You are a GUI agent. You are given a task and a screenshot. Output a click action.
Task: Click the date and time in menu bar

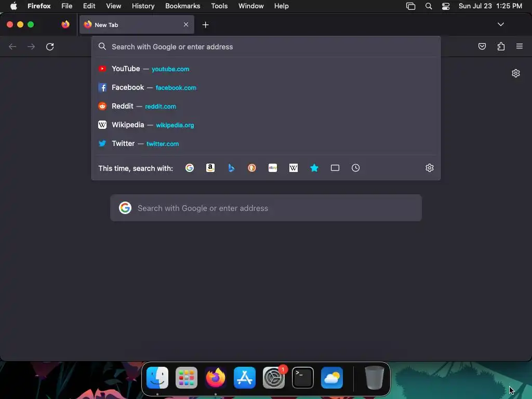point(490,6)
